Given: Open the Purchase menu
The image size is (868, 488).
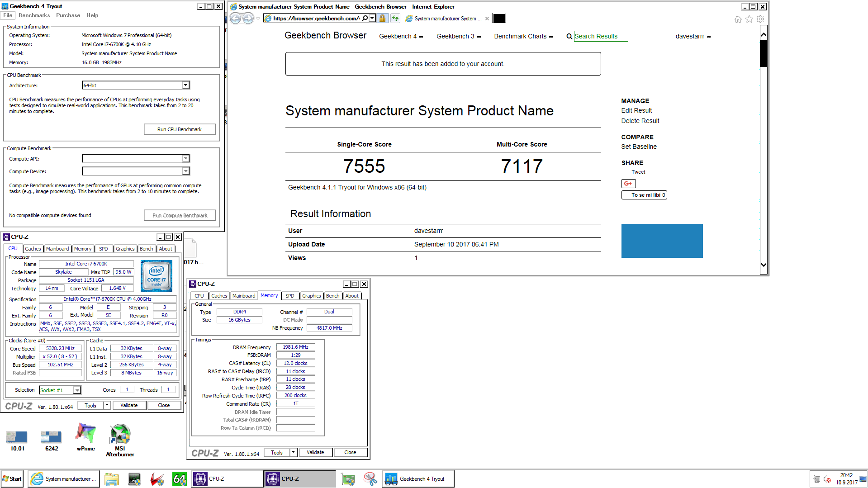Looking at the screenshot, I should tap(68, 15).
